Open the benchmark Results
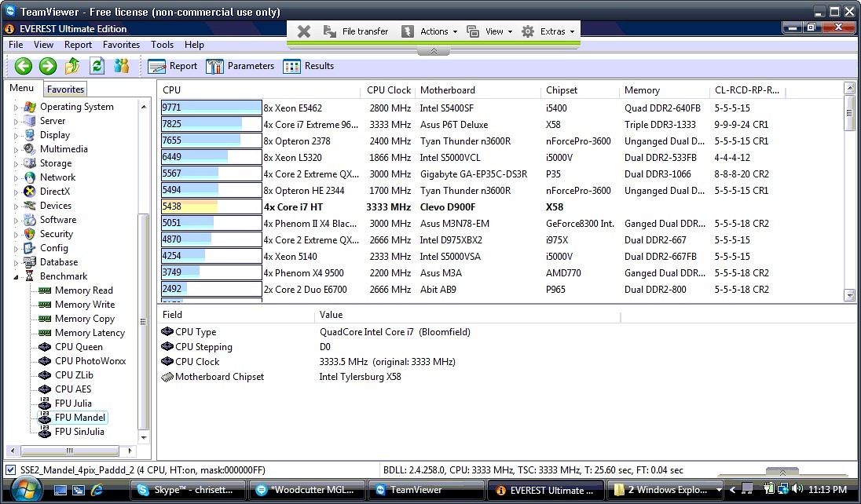This screenshot has width=861, height=504. [x=308, y=67]
